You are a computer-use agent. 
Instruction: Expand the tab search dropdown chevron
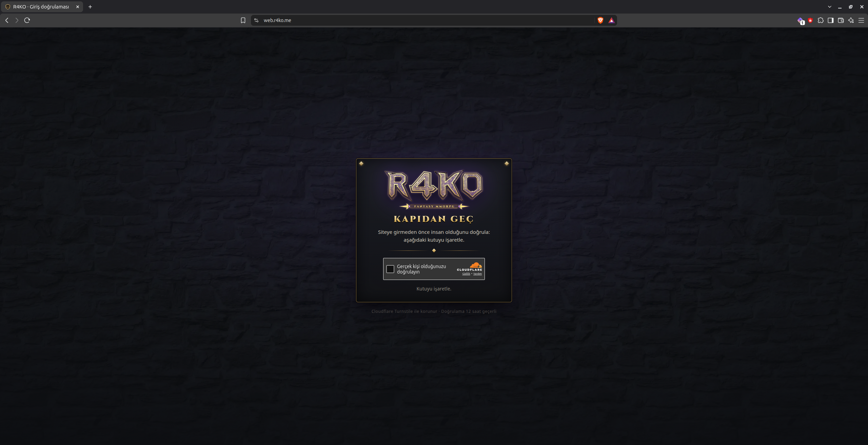(x=830, y=7)
